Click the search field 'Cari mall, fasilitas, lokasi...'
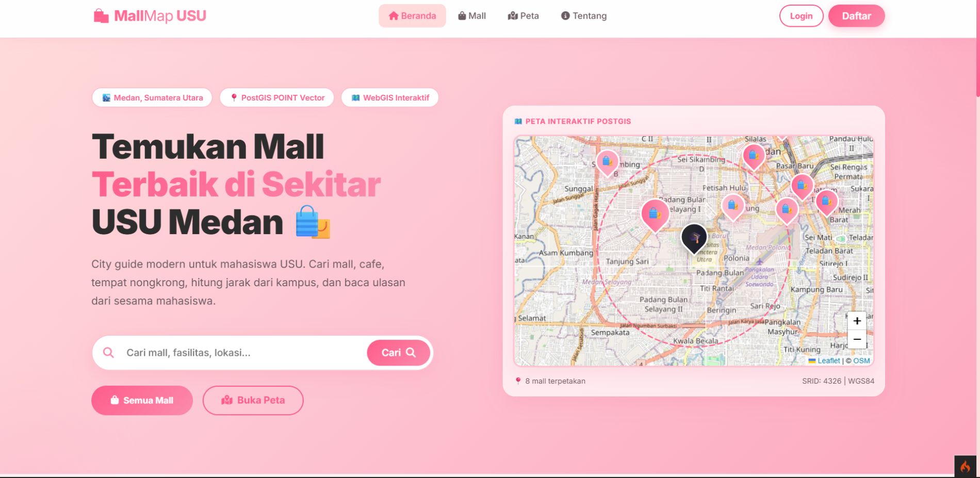The height and width of the screenshot is (478, 980). click(242, 353)
